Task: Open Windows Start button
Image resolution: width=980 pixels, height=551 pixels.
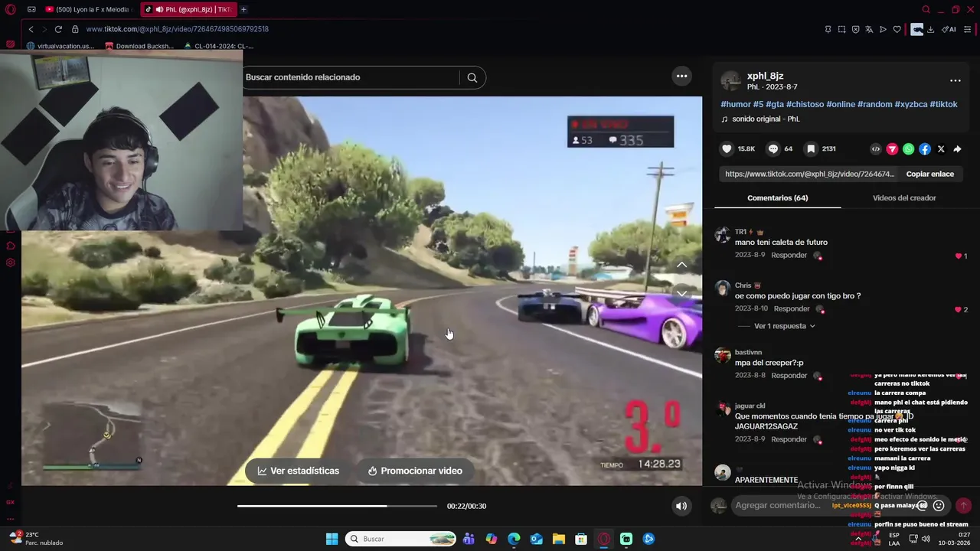Action: coord(332,539)
